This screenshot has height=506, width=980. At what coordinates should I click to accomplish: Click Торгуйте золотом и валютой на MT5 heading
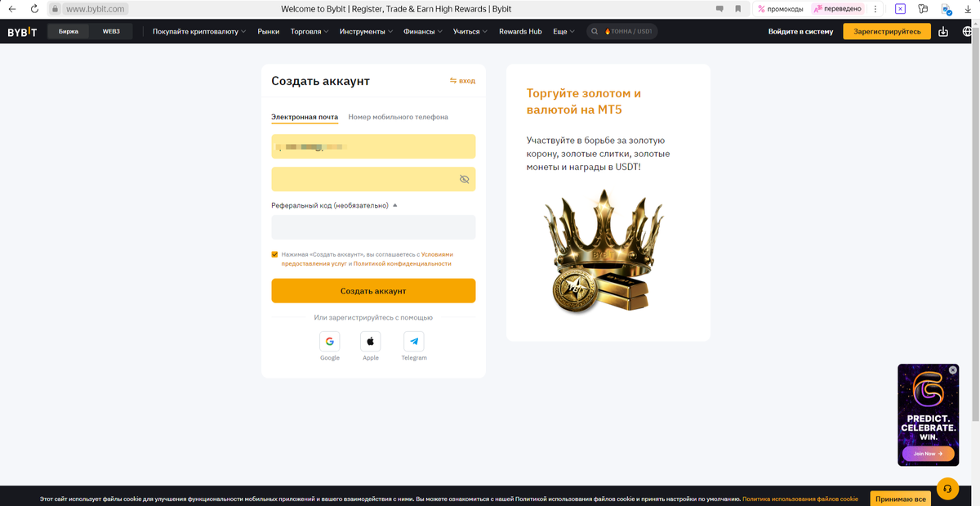pyautogui.click(x=584, y=101)
